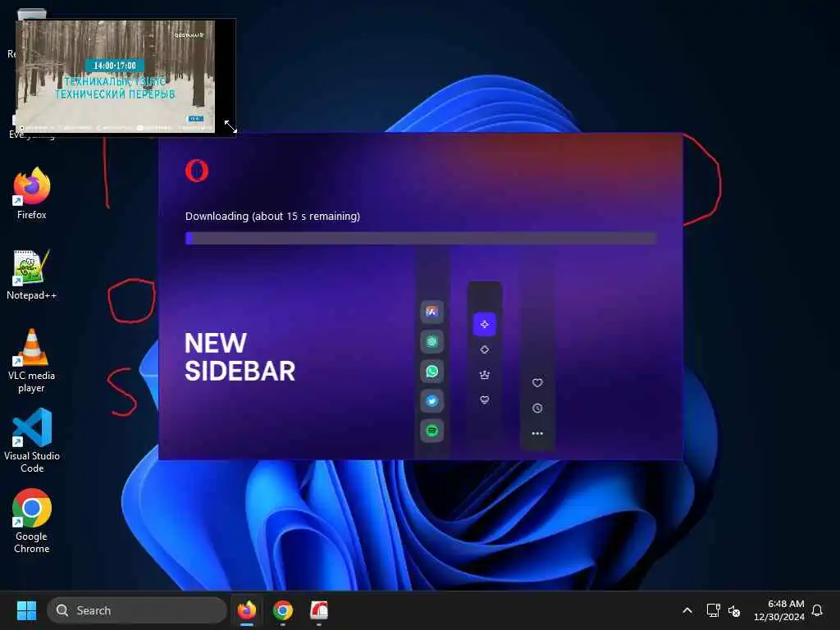
Task: Switch to Firefox in the taskbar
Action: [x=247, y=610]
